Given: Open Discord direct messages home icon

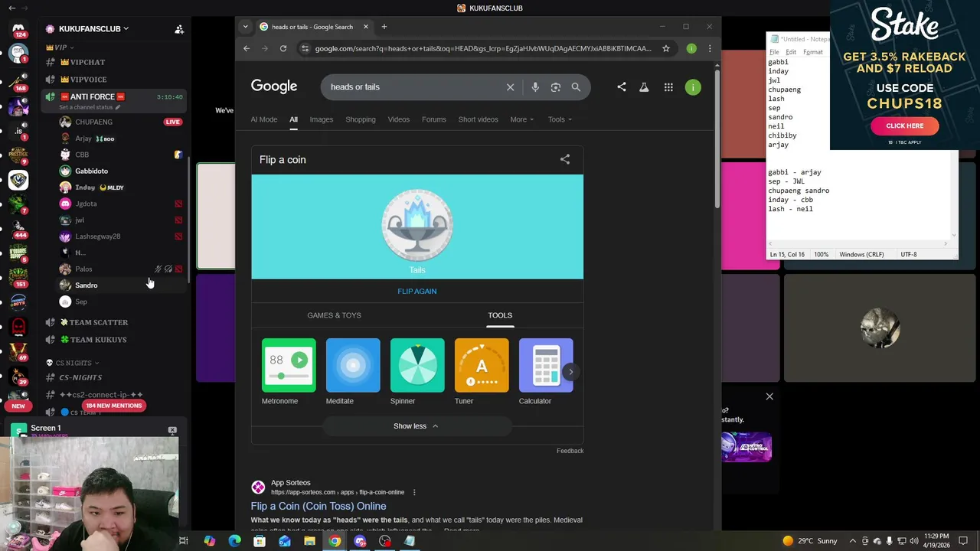Looking at the screenshot, I should pyautogui.click(x=18, y=28).
